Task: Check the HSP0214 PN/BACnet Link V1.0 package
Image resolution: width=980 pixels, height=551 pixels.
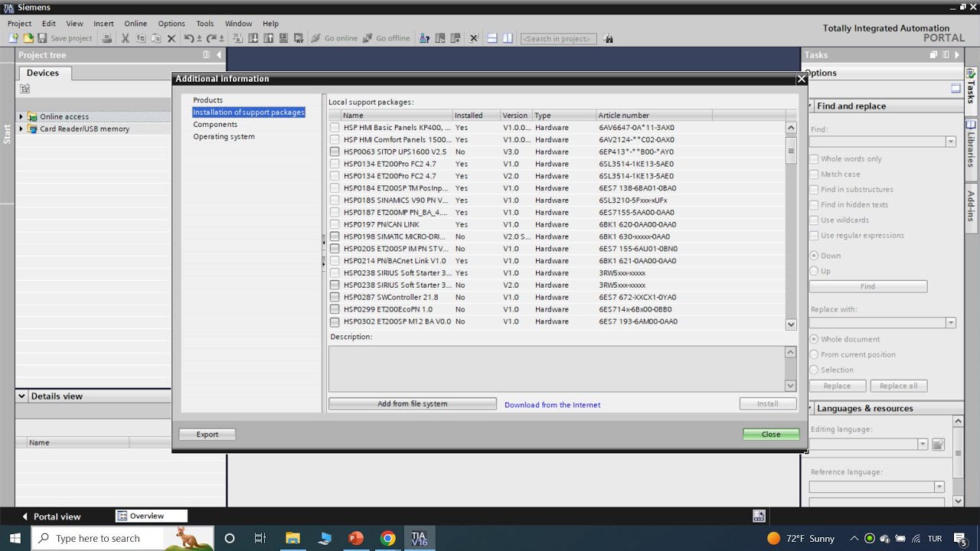Action: [x=335, y=261]
